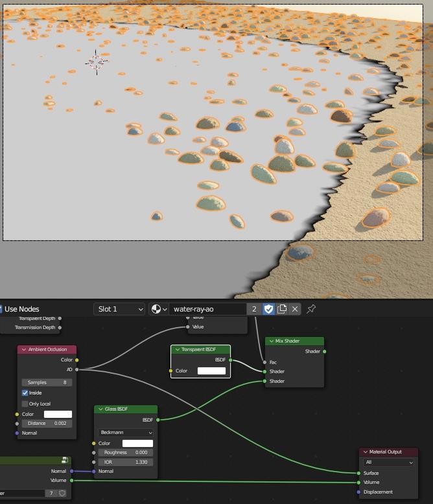This screenshot has height=504, width=433.
Task: Click the node group icon on bottom-left node
Action: [65, 461]
